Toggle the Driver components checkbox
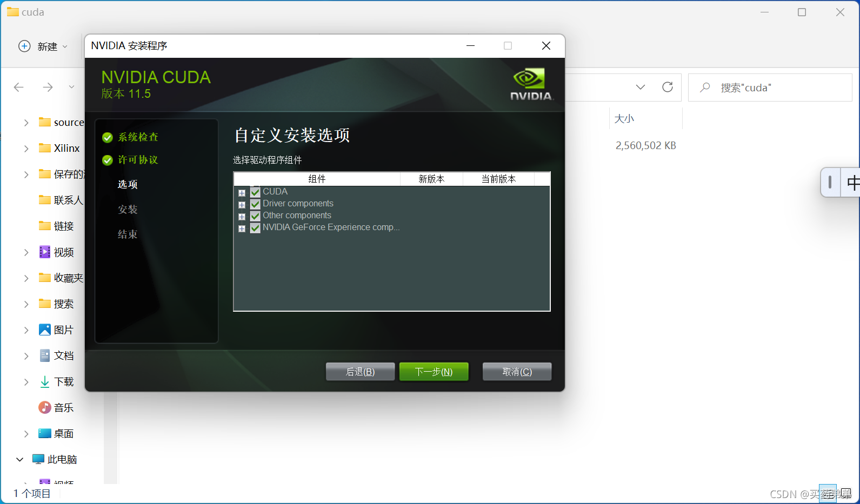The height and width of the screenshot is (504, 860). point(256,204)
